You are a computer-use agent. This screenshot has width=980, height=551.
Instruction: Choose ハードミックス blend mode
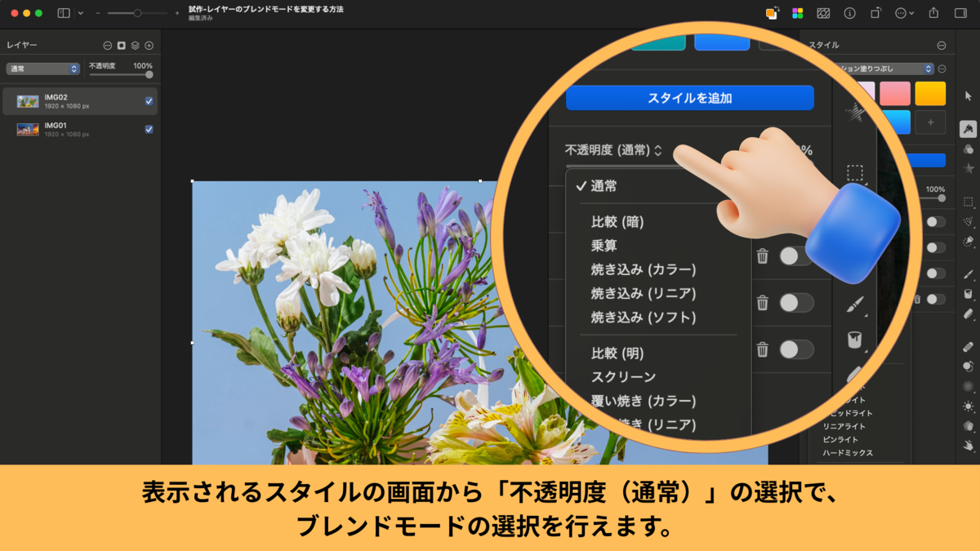point(847,452)
